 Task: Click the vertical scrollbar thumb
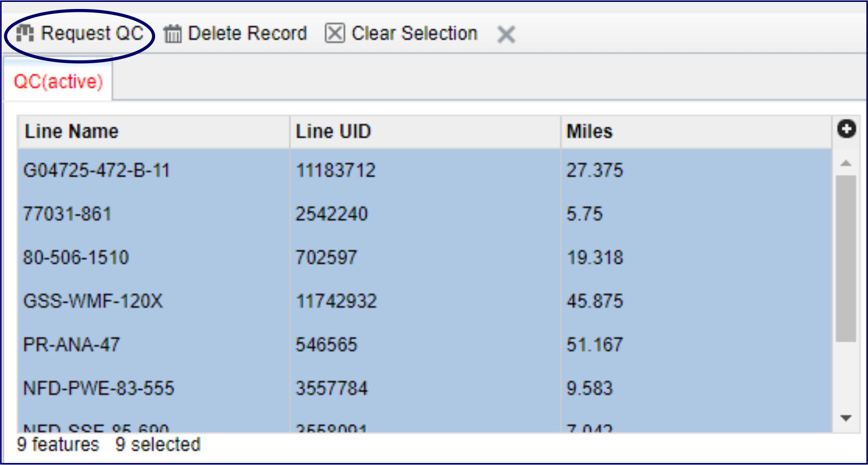(846, 258)
